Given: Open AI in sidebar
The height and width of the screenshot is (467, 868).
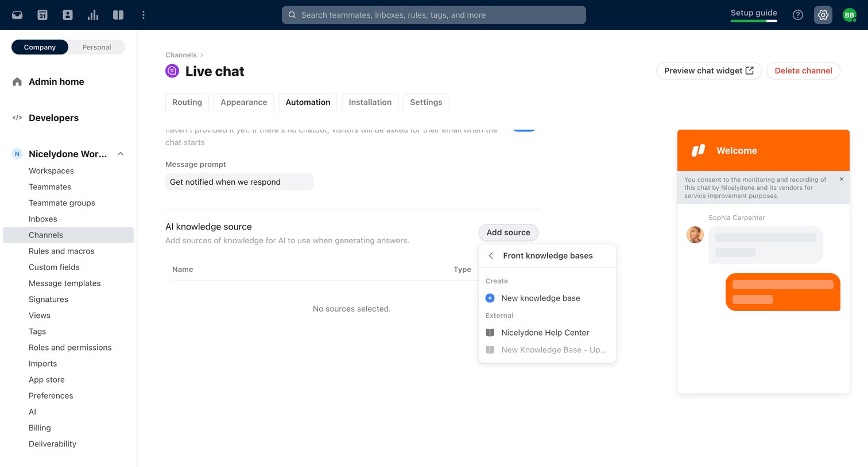Looking at the screenshot, I should pyautogui.click(x=32, y=412).
